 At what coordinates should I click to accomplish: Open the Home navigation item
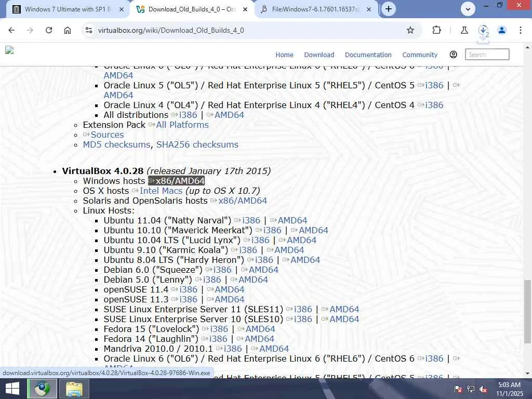[x=284, y=55]
